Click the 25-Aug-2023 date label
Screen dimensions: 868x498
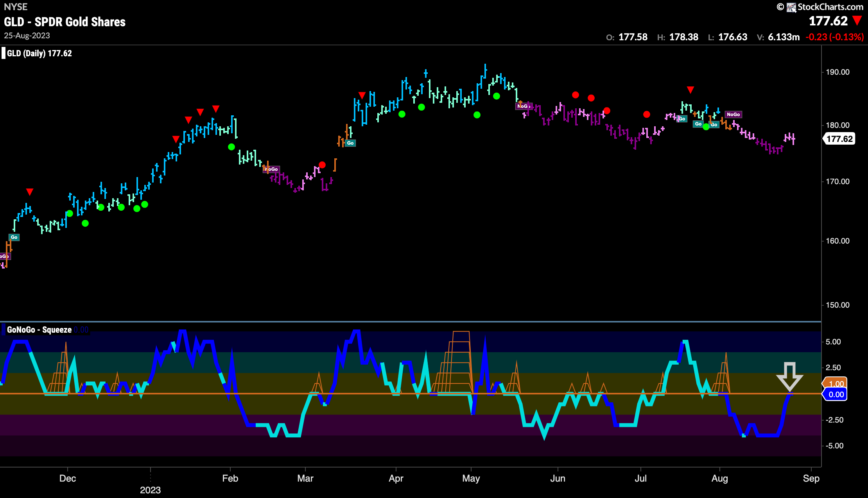point(27,36)
